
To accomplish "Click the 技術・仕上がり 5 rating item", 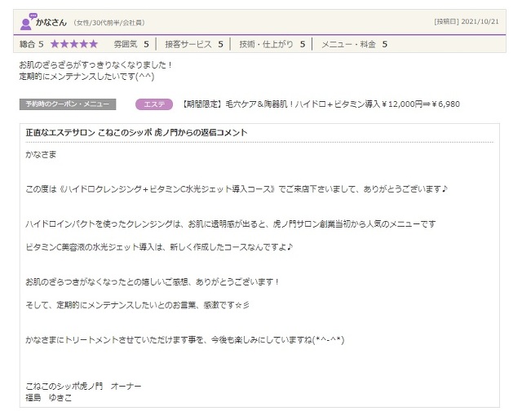I will [x=272, y=44].
